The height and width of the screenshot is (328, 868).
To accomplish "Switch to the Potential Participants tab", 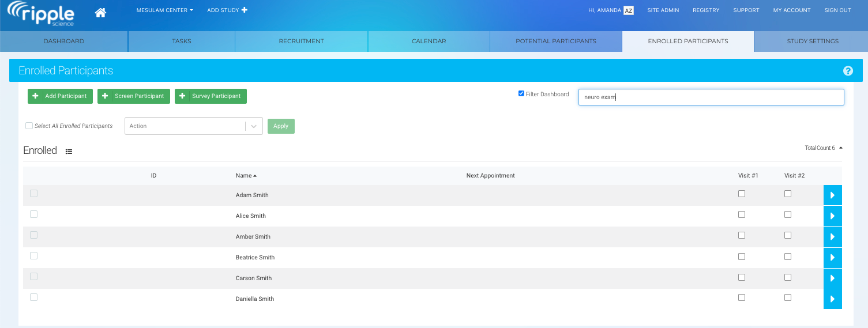I will 555,42.
